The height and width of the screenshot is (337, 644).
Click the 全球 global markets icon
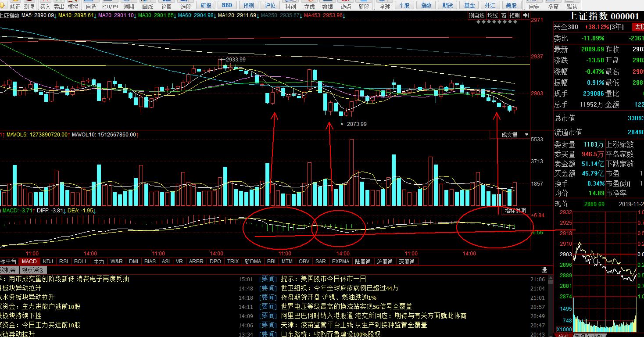click(x=385, y=5)
